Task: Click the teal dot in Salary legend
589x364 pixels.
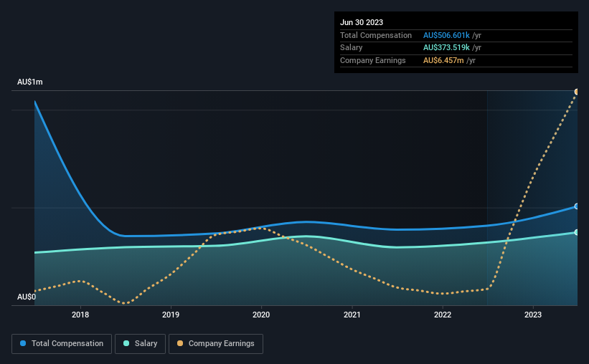Action: 126,343
